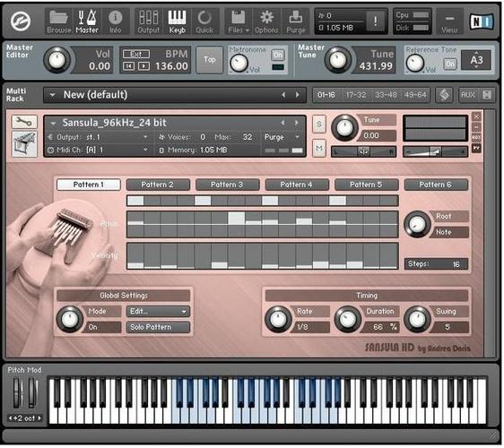
Task: Open the New (default) multi dropdown
Action: 52,95
